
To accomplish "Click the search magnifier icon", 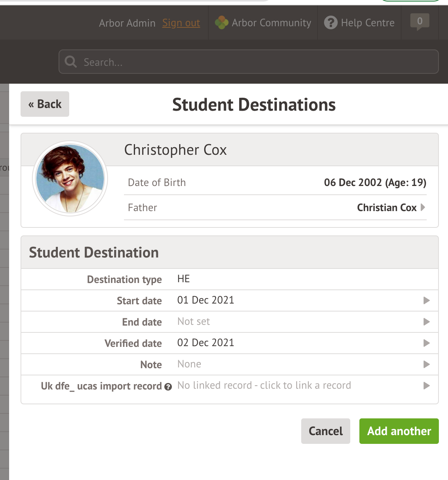I will click(71, 62).
